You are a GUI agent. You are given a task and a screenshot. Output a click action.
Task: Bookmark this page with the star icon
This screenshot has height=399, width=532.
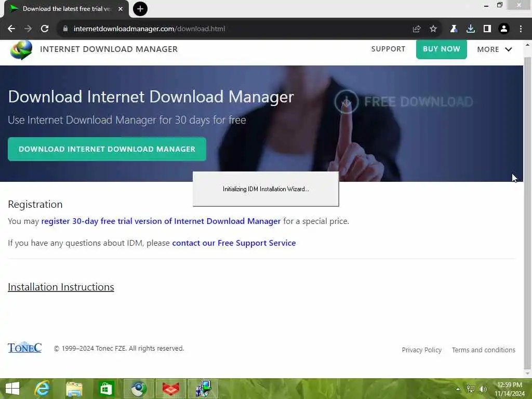pyautogui.click(x=433, y=29)
